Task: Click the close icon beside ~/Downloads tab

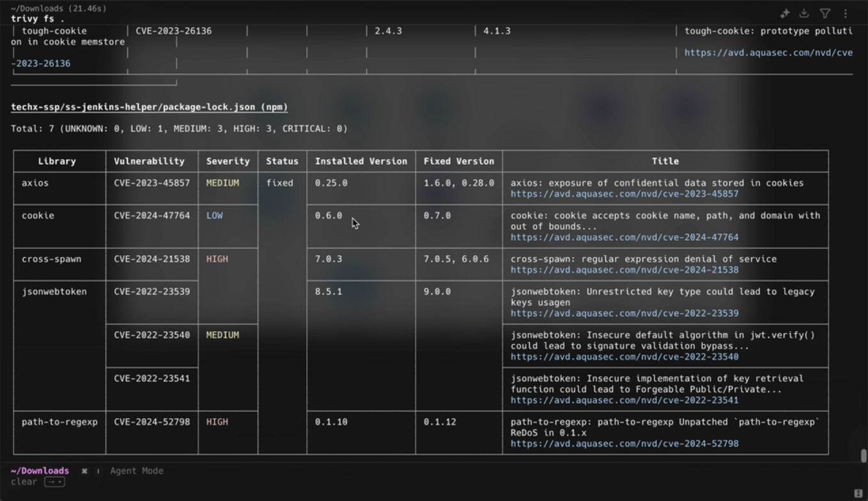Action: [x=84, y=471]
